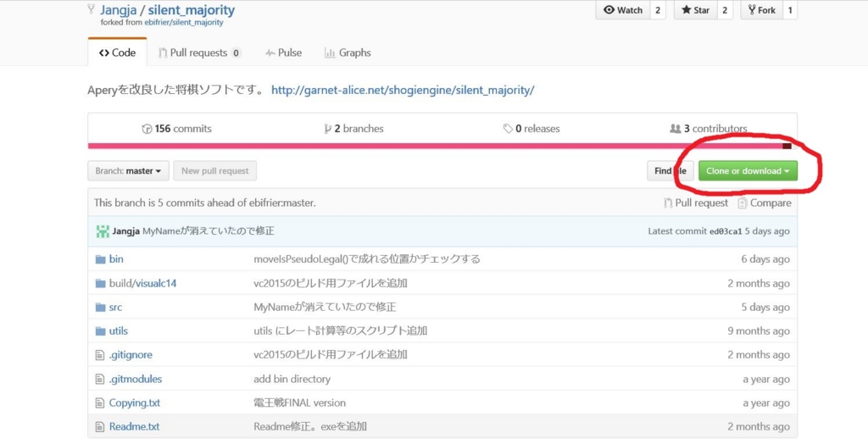Image resolution: width=868 pixels, height=444 pixels.
Task: Click the file icon beside Readme.txt
Action: (x=100, y=427)
